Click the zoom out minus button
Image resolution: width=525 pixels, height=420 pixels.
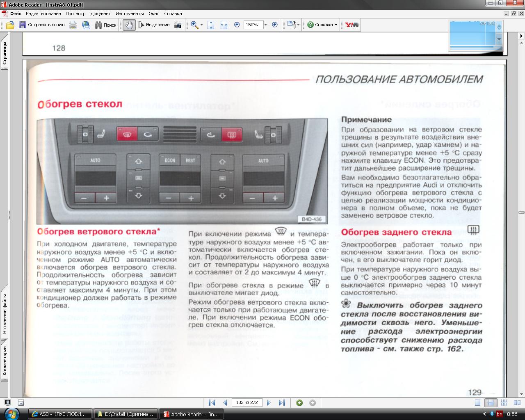(237, 25)
